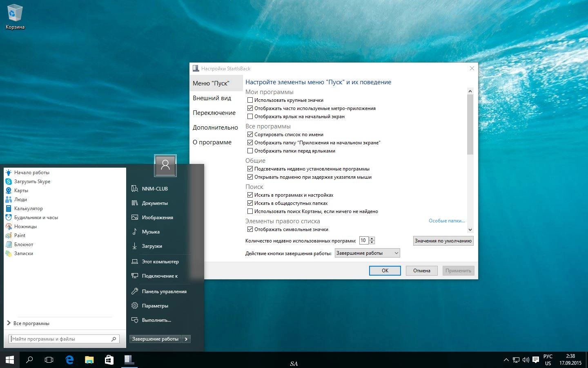This screenshot has width=588, height=368.
Task: Open Action Center notifications icon
Action: click(x=536, y=360)
